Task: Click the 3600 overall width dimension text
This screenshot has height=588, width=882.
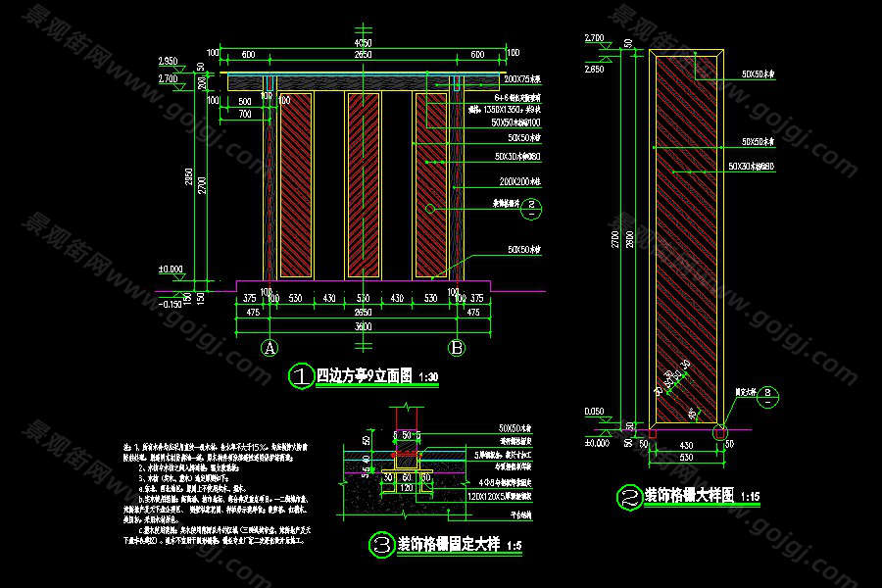Action: 363,325
